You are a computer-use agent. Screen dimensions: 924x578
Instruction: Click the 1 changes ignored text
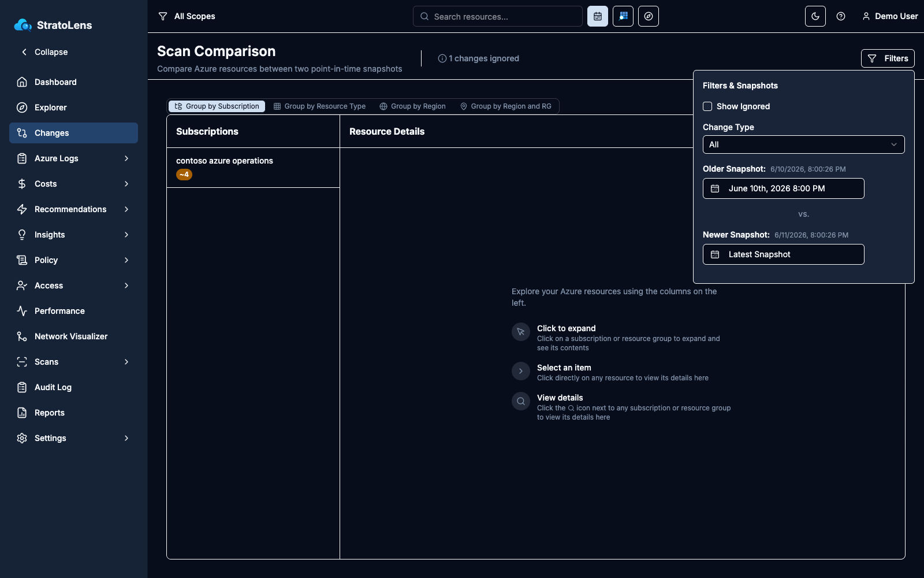click(x=484, y=58)
